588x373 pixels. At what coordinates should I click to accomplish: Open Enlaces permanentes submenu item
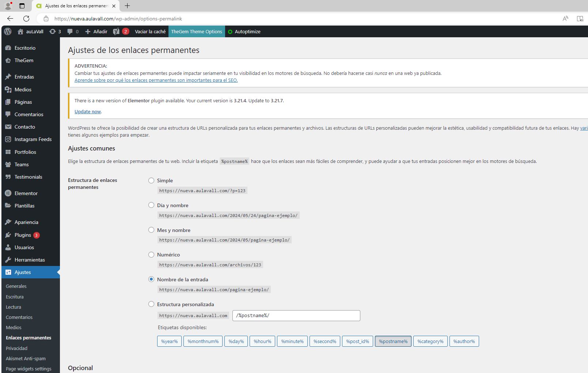(29, 338)
